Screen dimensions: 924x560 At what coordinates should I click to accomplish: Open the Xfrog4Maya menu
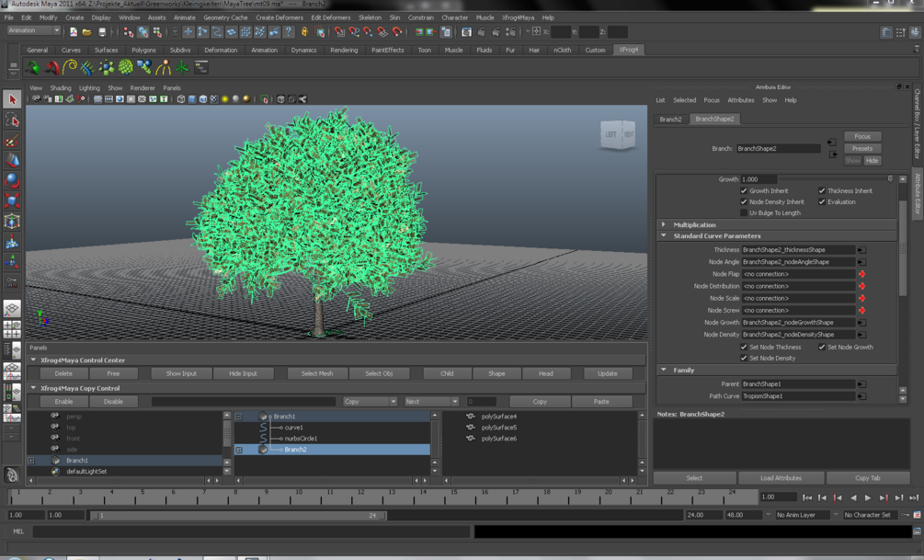pyautogui.click(x=518, y=17)
